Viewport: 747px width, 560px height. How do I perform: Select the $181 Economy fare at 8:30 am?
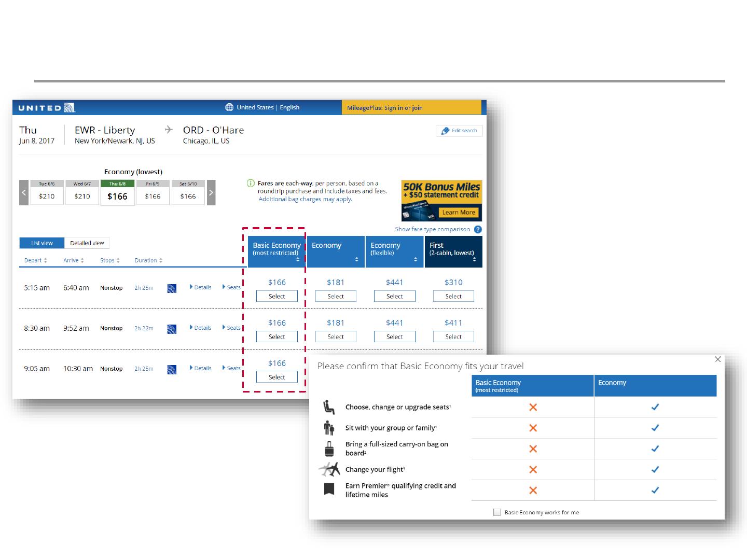click(x=336, y=337)
